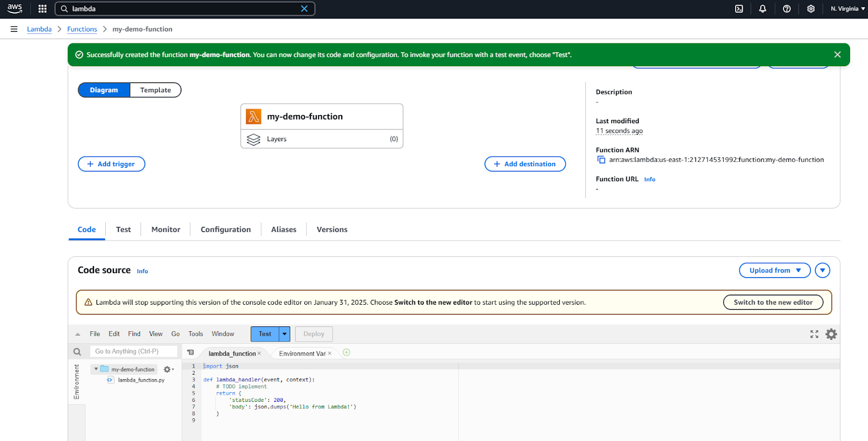Screen dimensions: 868x441
Task: Open the AWS services grid menu
Action: coord(42,9)
